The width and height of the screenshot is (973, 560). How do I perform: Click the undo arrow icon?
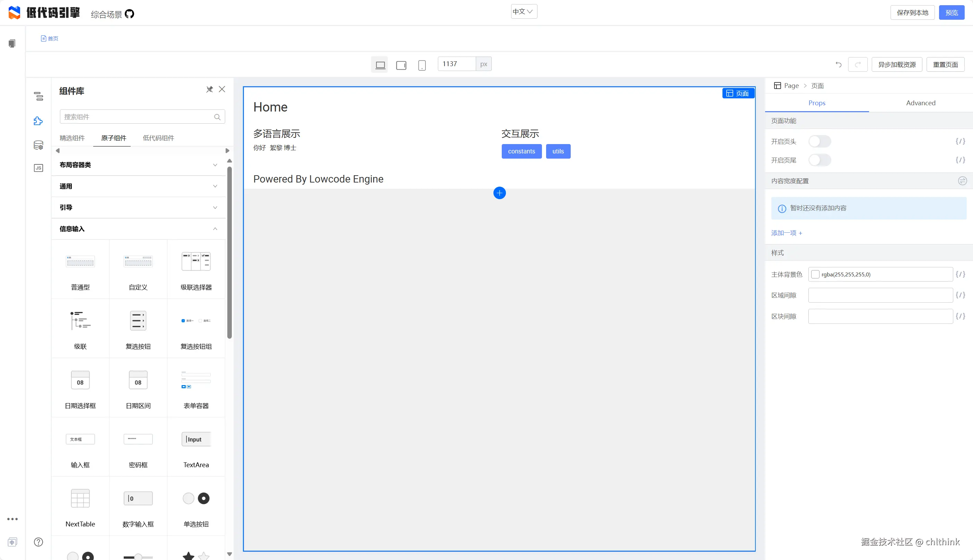click(x=838, y=65)
